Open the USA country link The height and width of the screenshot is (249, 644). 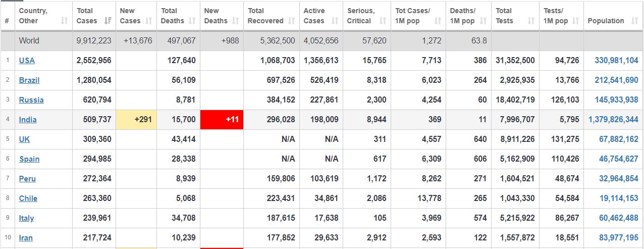coord(27,61)
